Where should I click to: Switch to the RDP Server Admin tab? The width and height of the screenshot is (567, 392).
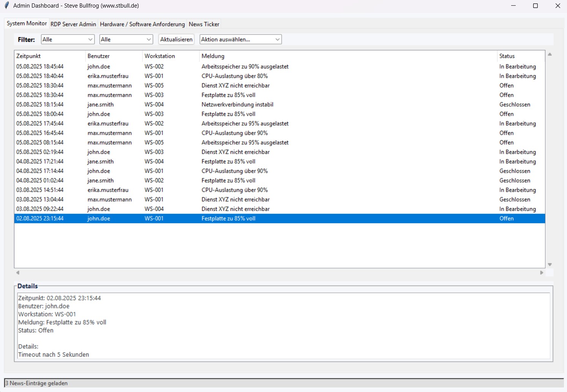pyautogui.click(x=73, y=24)
